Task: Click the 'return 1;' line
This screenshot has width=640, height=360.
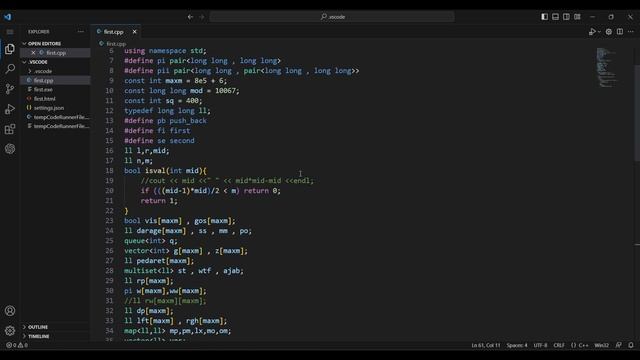Action: click(159, 201)
